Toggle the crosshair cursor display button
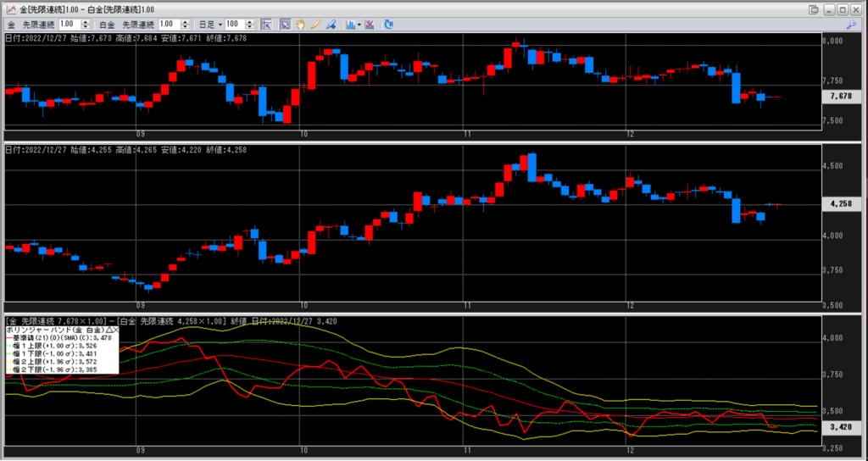Viewport: 868px width, 461px height. (x=265, y=25)
